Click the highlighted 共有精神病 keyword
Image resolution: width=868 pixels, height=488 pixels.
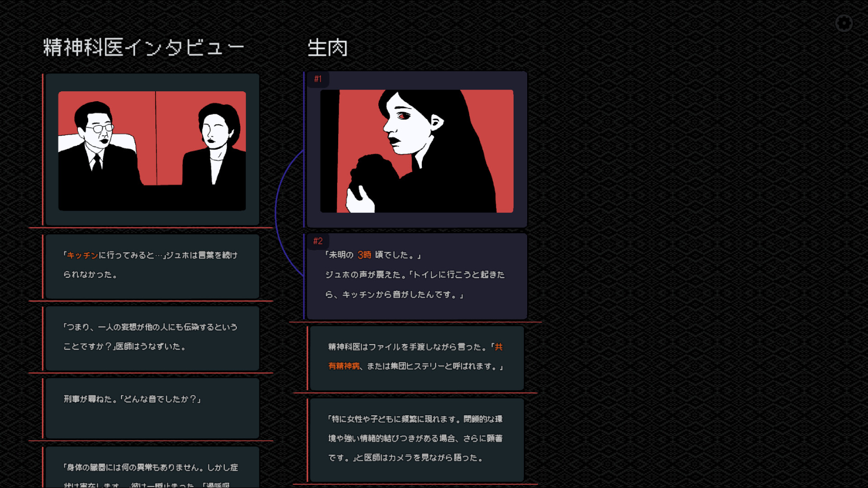point(415,357)
